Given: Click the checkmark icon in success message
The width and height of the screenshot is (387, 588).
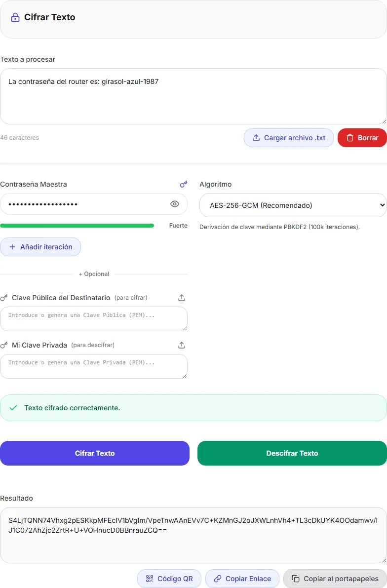Looking at the screenshot, I should (13, 408).
